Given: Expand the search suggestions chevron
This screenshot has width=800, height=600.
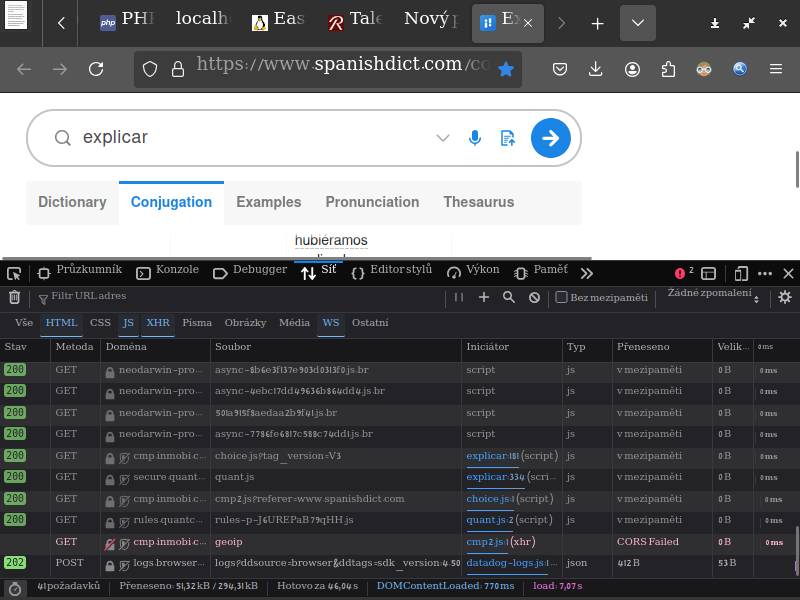Looking at the screenshot, I should pyautogui.click(x=443, y=138).
